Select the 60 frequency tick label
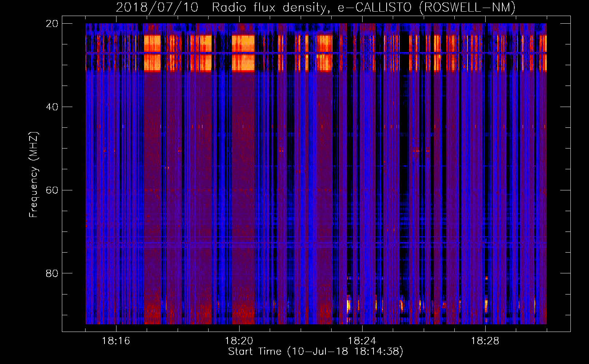The width and height of the screenshot is (589, 364). point(52,190)
